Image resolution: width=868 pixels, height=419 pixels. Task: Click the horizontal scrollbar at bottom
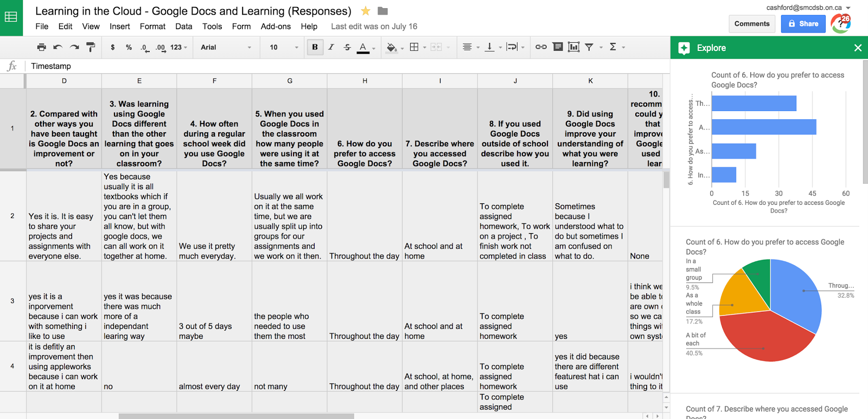pos(237,416)
